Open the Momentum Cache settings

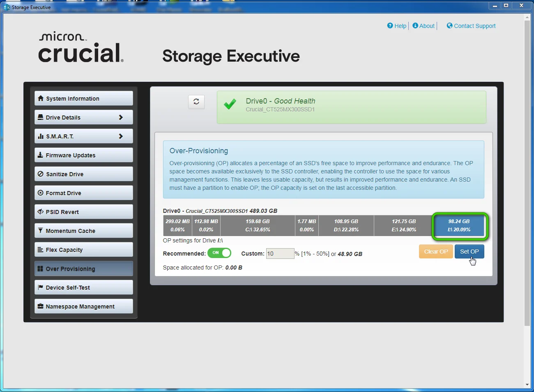pos(84,231)
